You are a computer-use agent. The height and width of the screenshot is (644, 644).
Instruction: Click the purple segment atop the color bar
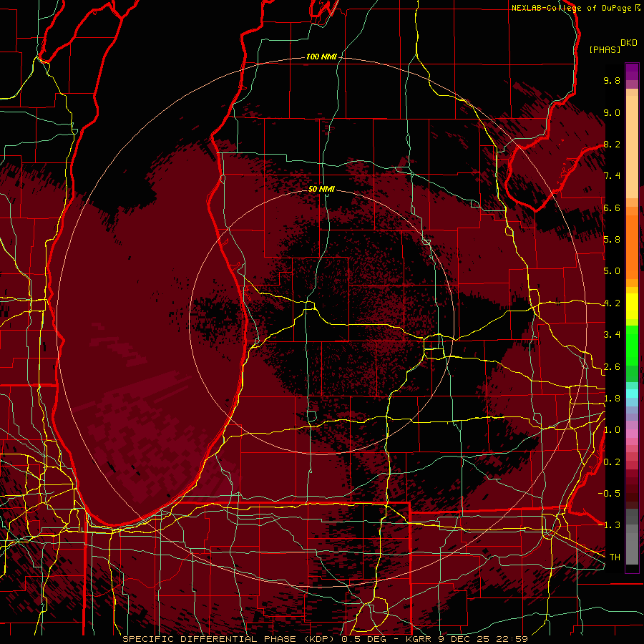pyautogui.click(x=632, y=72)
